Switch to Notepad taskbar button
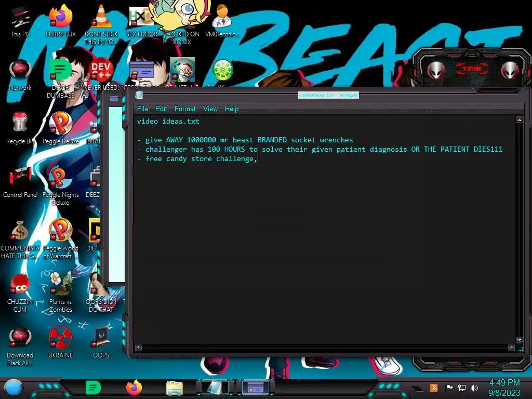The width and height of the screenshot is (532, 399). pos(215,388)
